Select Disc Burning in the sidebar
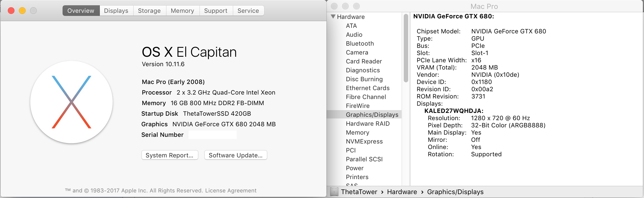Screen dimensions: 644x198 [x=364, y=79]
